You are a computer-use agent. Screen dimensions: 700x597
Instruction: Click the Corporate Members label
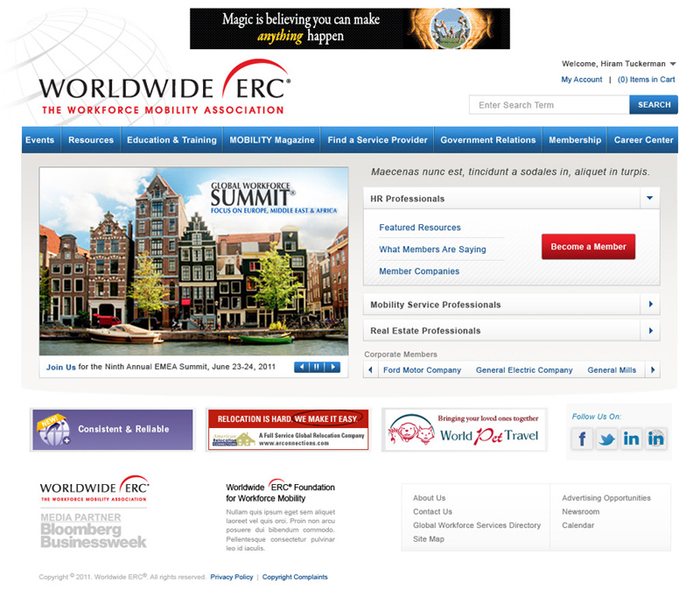[401, 355]
